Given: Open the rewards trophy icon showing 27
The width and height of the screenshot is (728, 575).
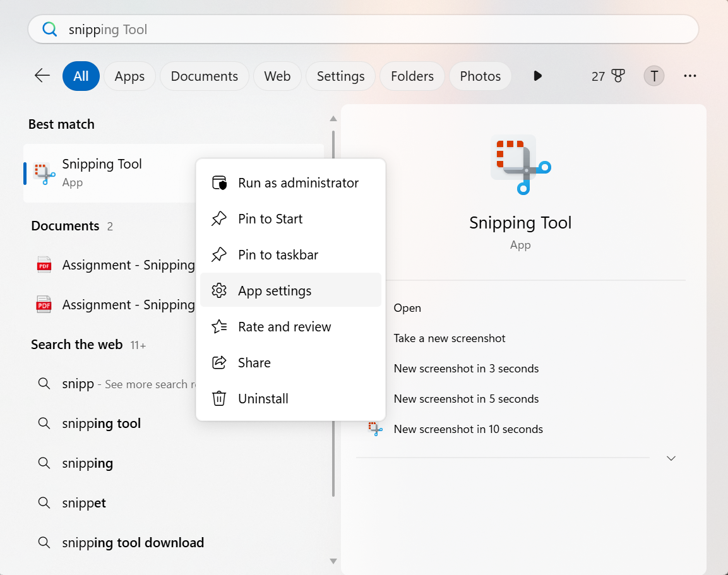Looking at the screenshot, I should pyautogui.click(x=618, y=76).
